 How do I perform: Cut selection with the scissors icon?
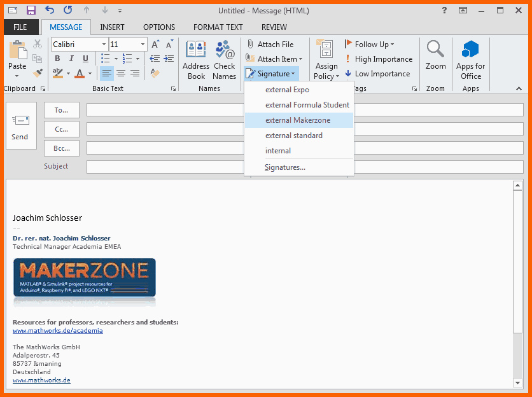point(38,44)
